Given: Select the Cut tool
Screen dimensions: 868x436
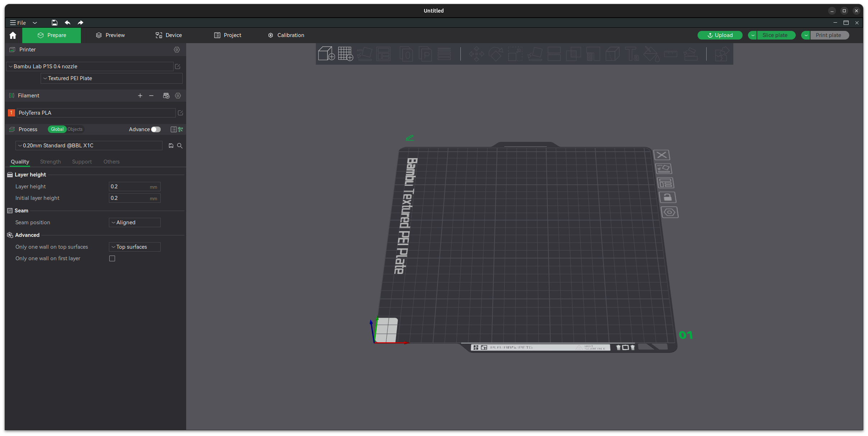Looking at the screenshot, I should pyautogui.click(x=554, y=54).
